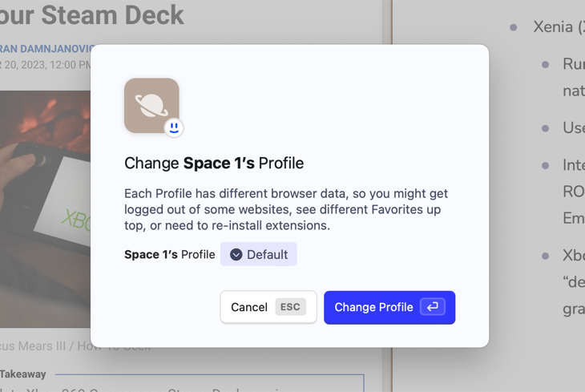Image resolution: width=585 pixels, height=392 pixels.
Task: Click the blue smiley profile badge
Action: (x=174, y=128)
